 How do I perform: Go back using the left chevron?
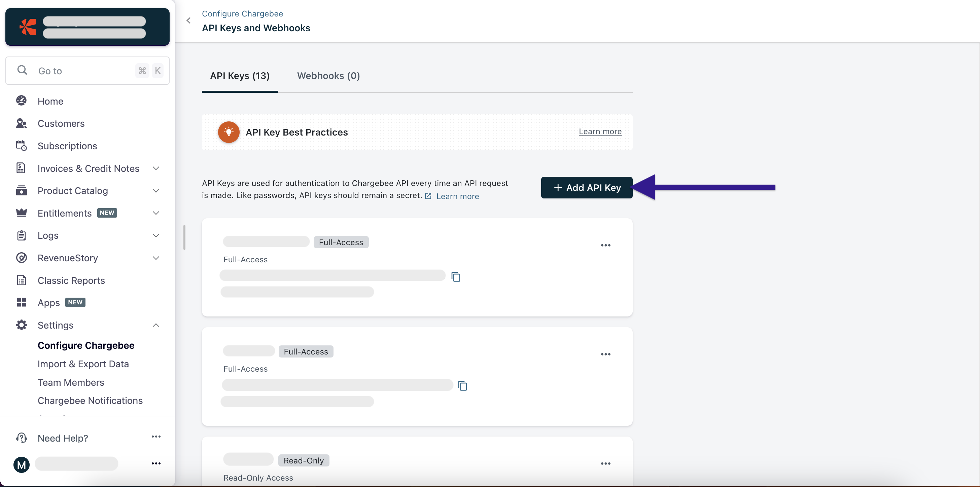pyautogui.click(x=188, y=21)
